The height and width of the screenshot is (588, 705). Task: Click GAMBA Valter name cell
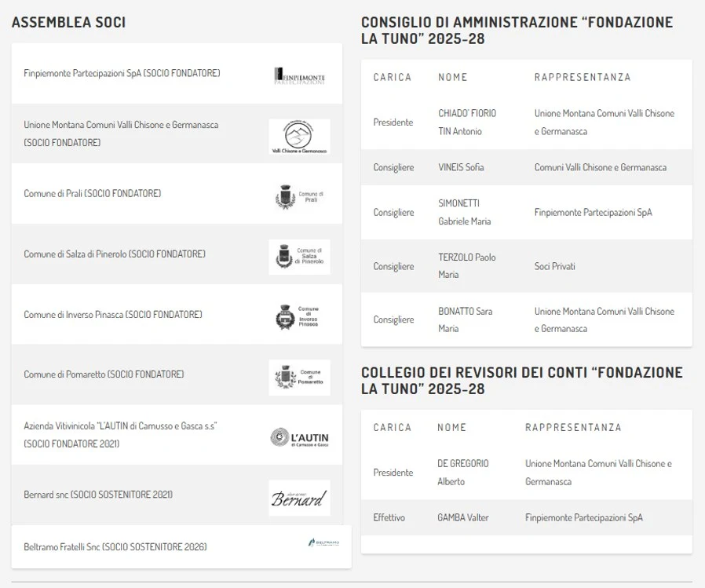point(462,517)
